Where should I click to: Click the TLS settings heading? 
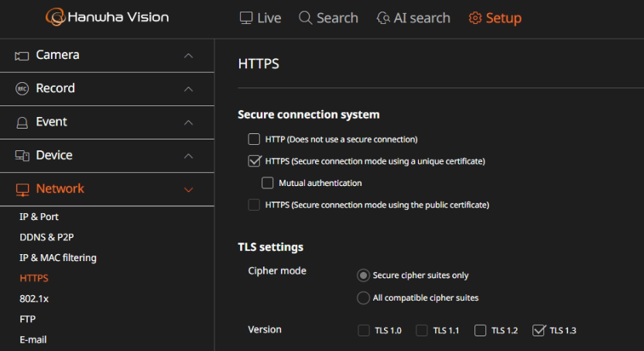point(271,247)
